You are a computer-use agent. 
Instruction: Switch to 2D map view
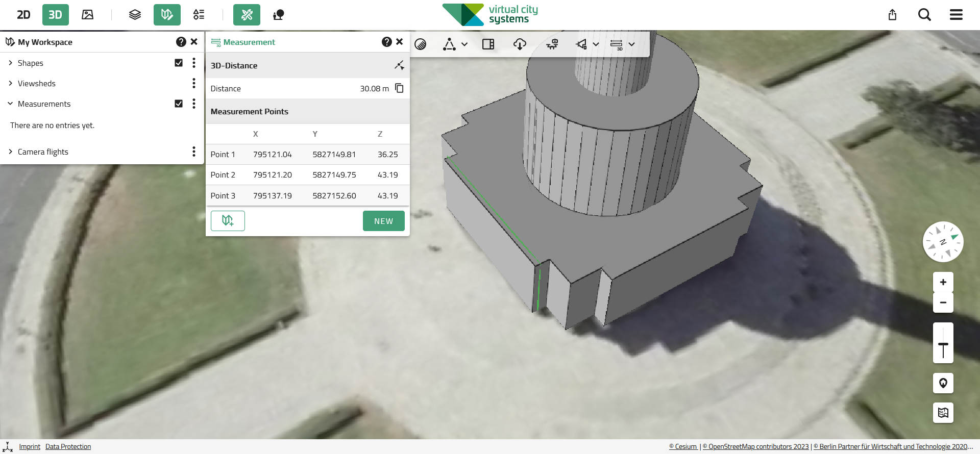23,15
